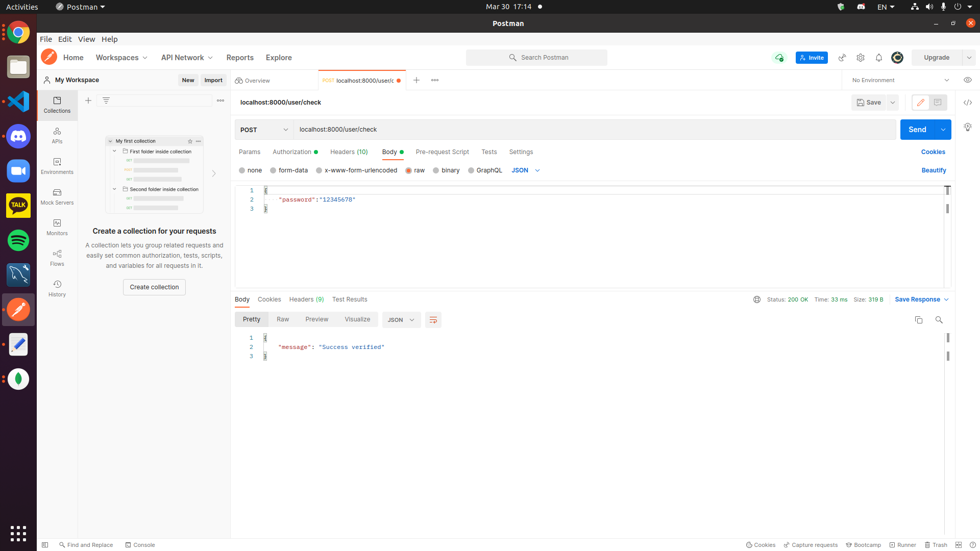This screenshot has height=551, width=980.
Task: Open the File menu
Action: coord(46,39)
